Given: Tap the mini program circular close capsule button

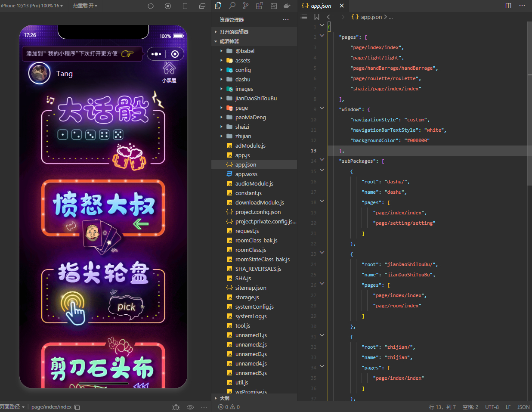Looking at the screenshot, I should 175,54.
